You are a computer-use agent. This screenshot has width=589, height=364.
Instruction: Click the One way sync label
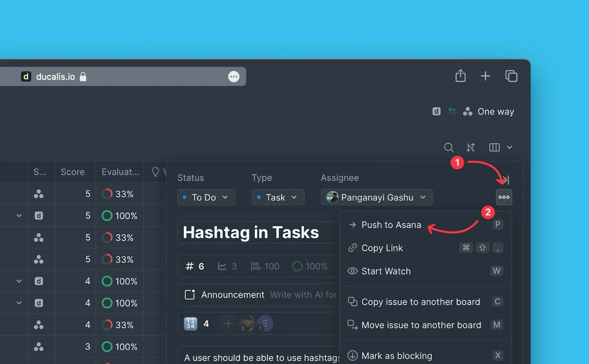point(495,112)
